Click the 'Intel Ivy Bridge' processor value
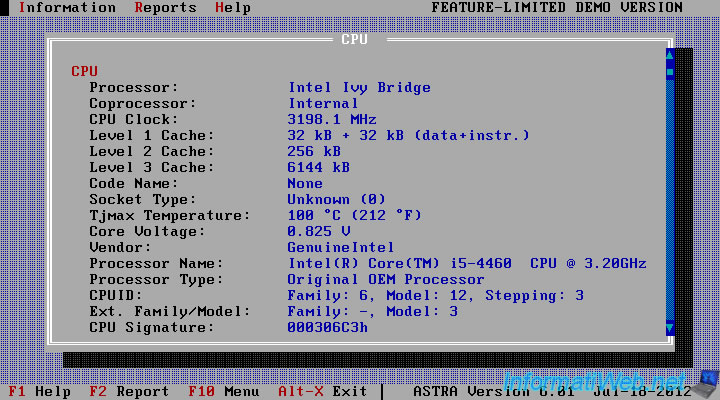The width and height of the screenshot is (720, 400). click(x=359, y=87)
